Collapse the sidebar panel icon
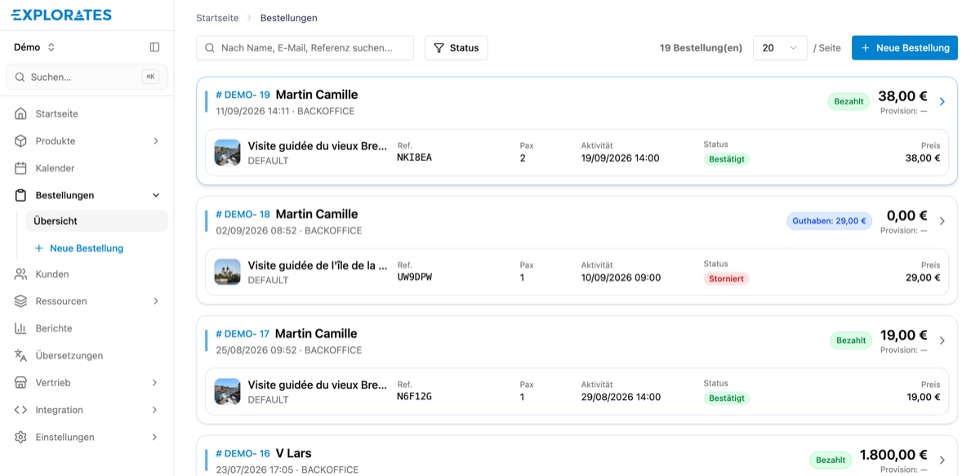The image size is (980, 476). (154, 47)
